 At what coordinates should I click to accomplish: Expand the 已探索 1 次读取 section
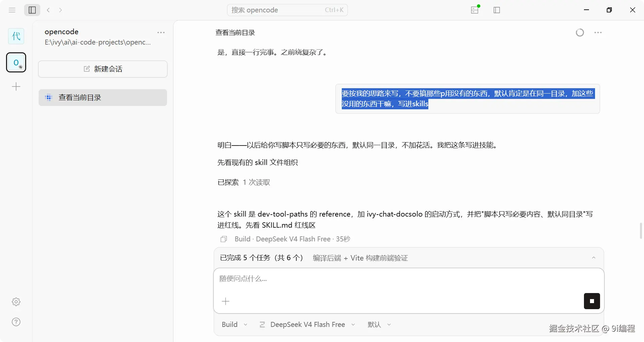click(244, 182)
